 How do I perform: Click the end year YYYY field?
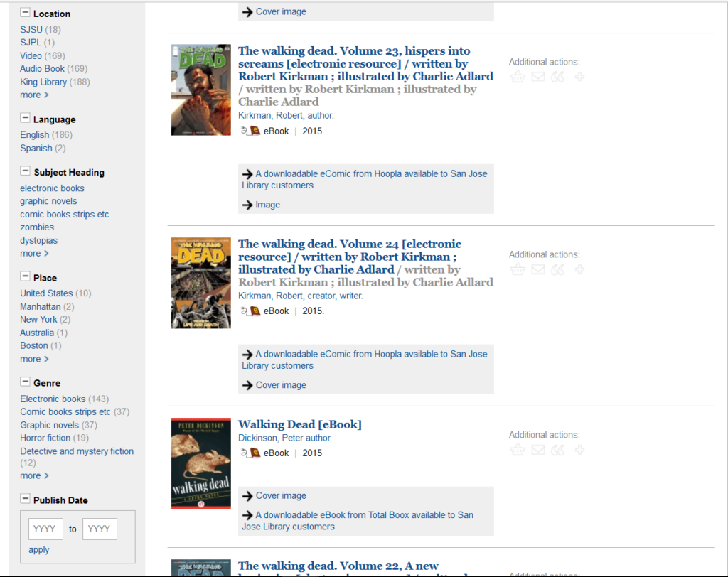(100, 529)
